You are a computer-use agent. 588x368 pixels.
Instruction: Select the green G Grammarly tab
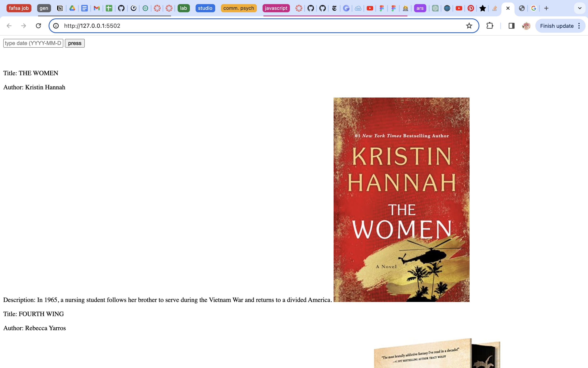click(145, 8)
